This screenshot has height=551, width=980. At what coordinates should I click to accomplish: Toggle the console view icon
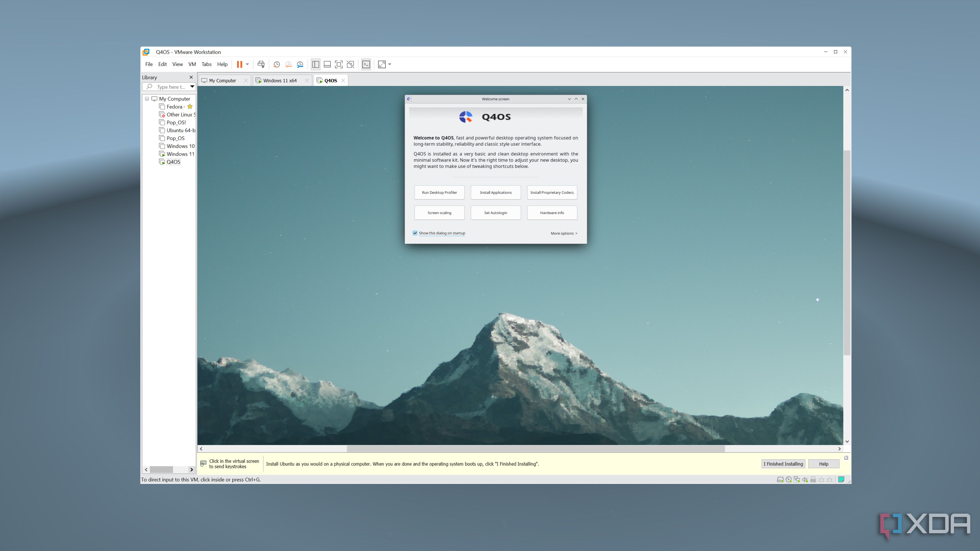pos(366,64)
